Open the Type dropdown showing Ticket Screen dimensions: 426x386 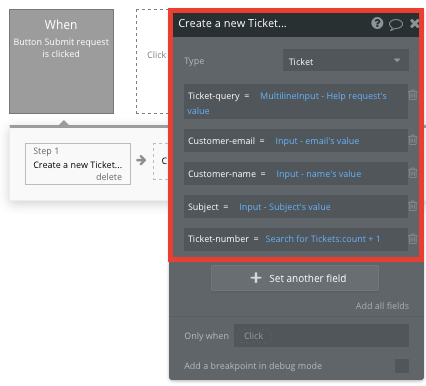point(346,60)
